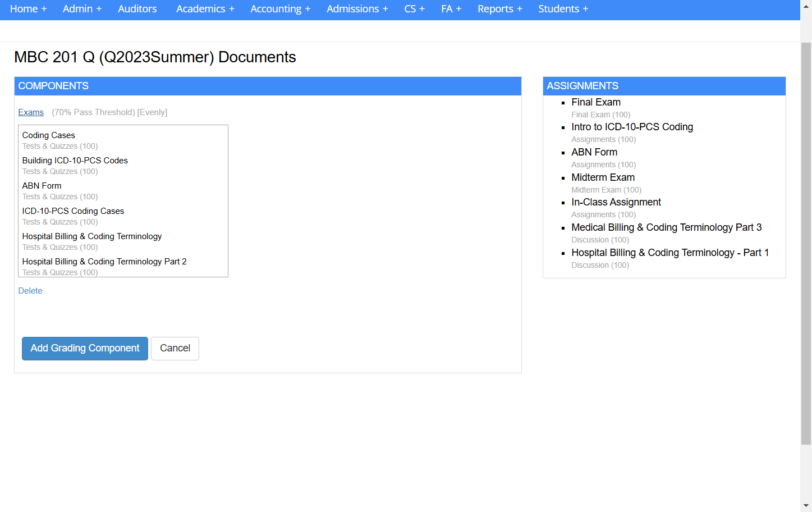
Task: Open the Admin + menu
Action: click(x=82, y=9)
